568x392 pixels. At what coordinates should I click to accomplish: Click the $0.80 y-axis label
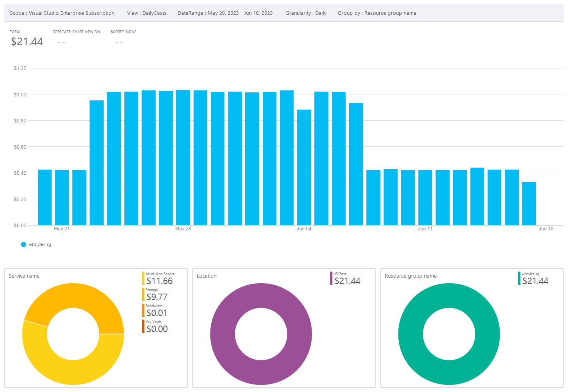click(20, 121)
